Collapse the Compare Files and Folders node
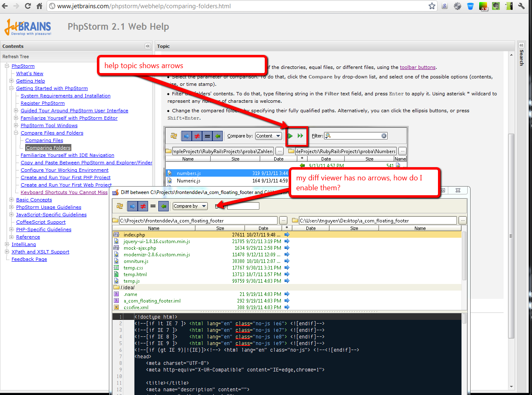Viewport: 532px width, 395px height. [16, 133]
